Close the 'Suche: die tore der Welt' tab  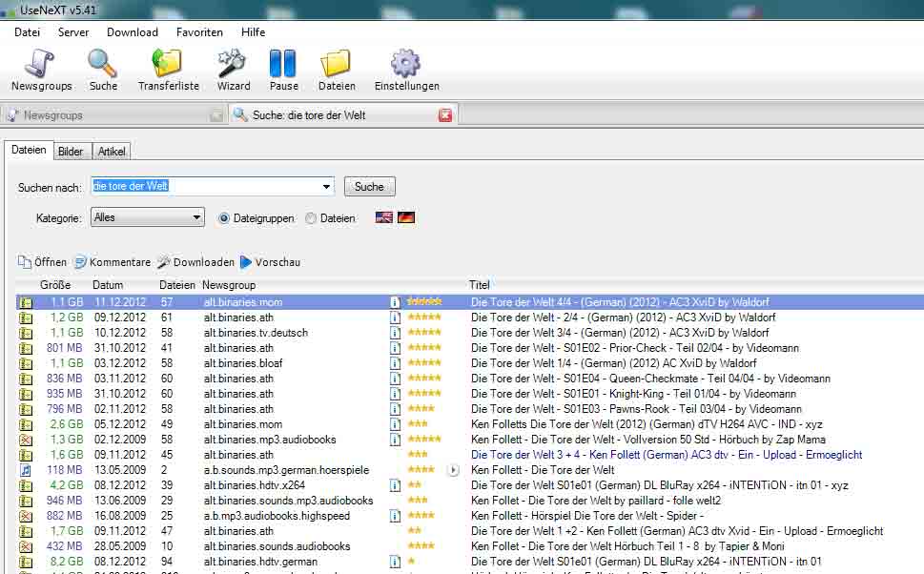[x=445, y=115]
